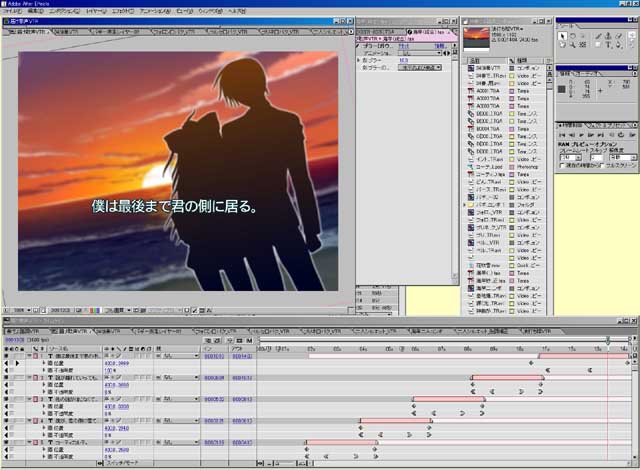Open the 編集 (Edit) menu
The image size is (640, 470).
click(35, 11)
